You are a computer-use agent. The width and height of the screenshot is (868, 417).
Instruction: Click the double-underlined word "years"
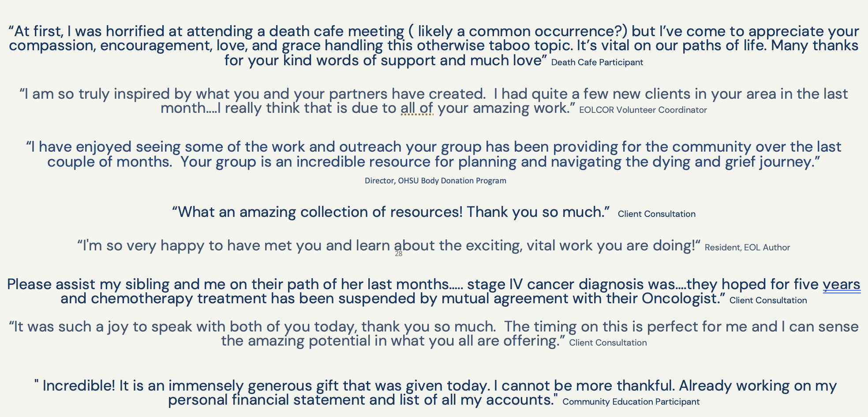[842, 285]
